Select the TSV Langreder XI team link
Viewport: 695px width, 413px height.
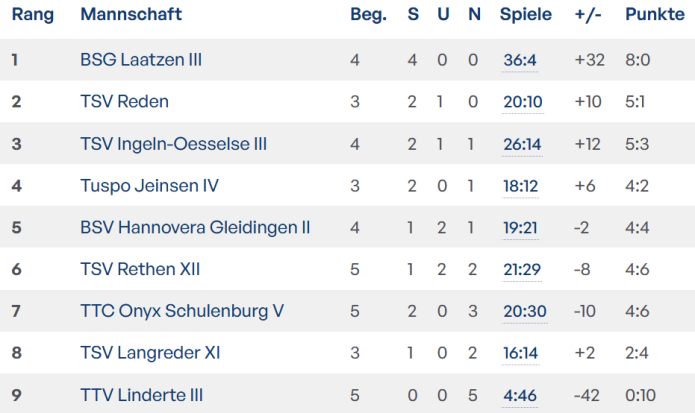coord(150,354)
